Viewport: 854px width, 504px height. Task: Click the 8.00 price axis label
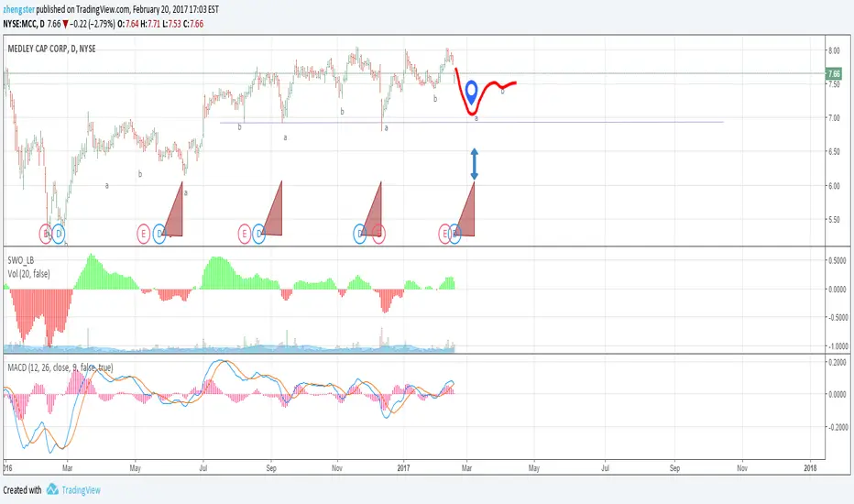coord(834,50)
